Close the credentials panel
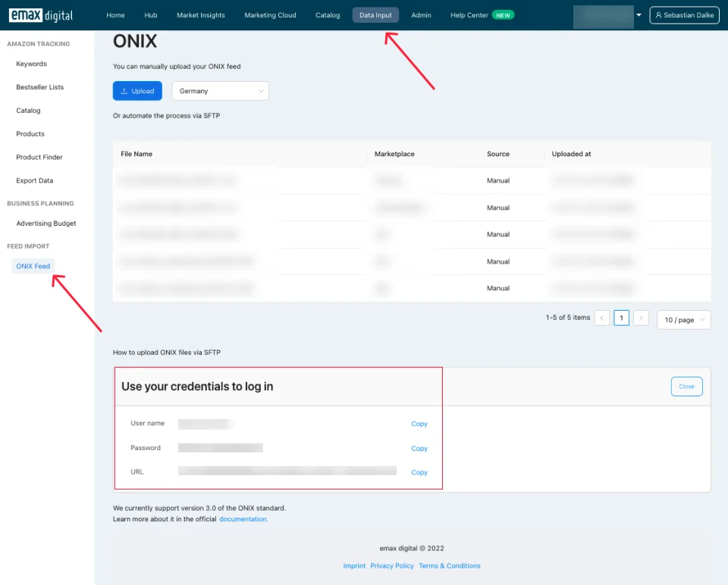 [687, 386]
